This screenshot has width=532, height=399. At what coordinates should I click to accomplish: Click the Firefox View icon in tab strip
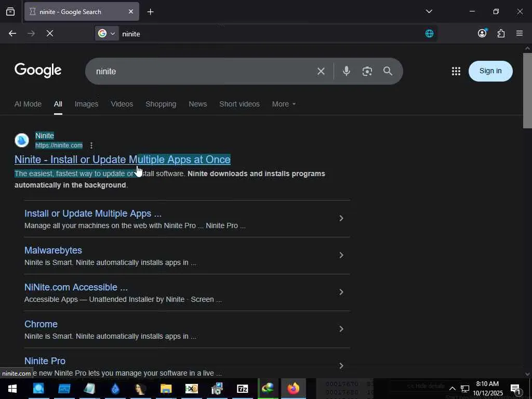(x=10, y=12)
